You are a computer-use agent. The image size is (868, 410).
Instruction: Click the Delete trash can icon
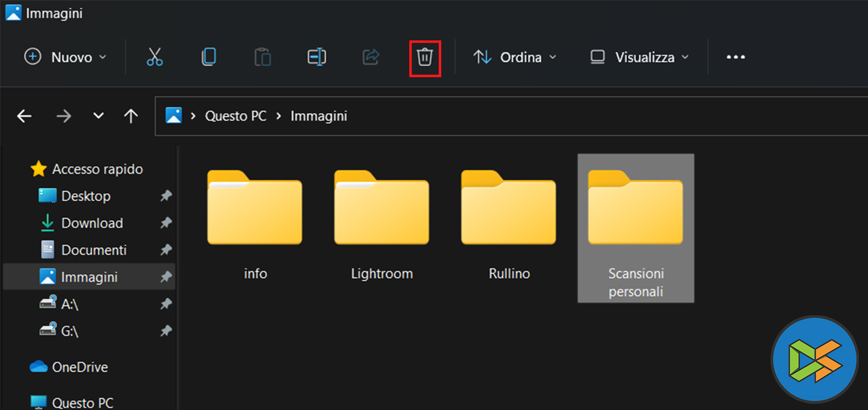point(425,58)
